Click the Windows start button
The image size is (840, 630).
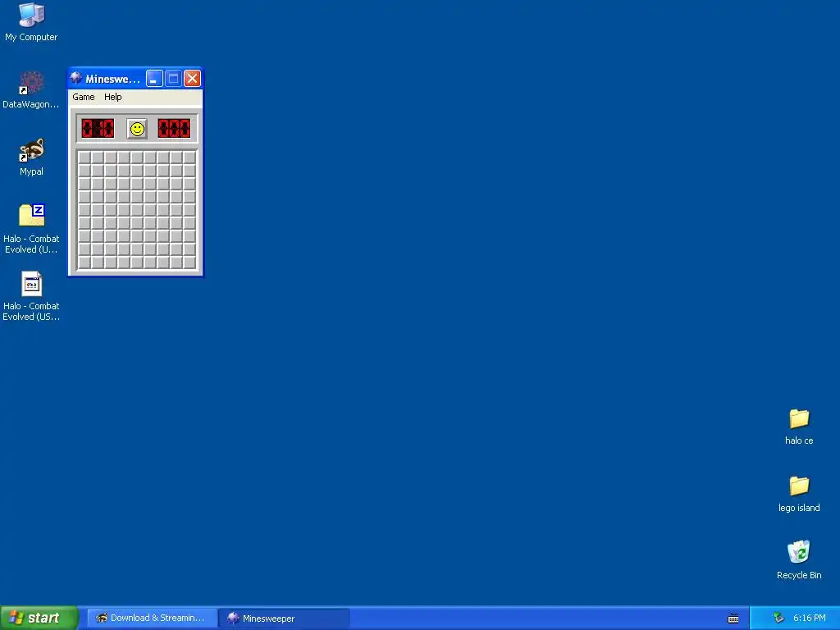(x=39, y=618)
